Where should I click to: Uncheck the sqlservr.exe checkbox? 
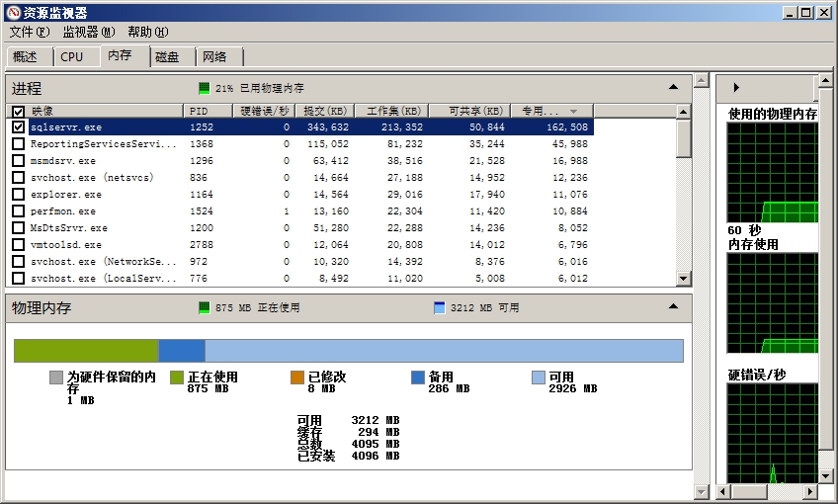18,126
